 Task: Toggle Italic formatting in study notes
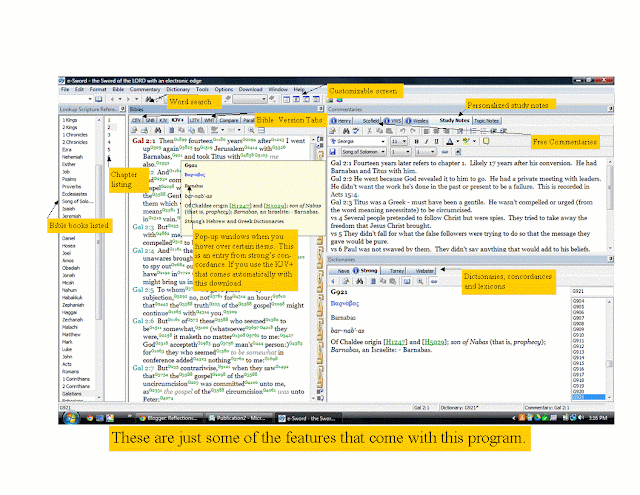pyautogui.click(x=427, y=141)
